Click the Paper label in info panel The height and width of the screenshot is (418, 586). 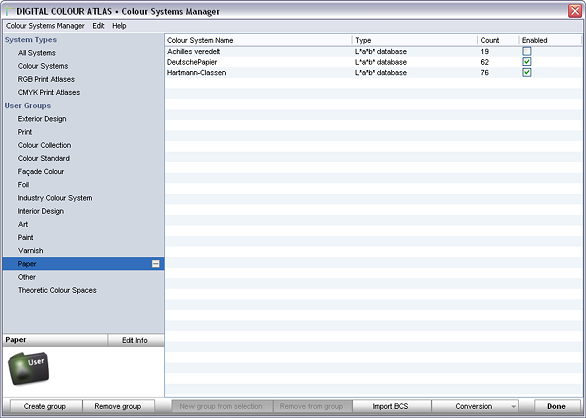coord(16,340)
